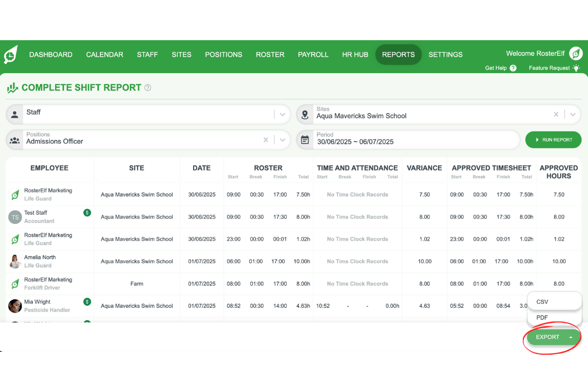Click the green dollar badge beside Mia Wright
The width and height of the screenshot is (588, 392).
click(x=87, y=302)
